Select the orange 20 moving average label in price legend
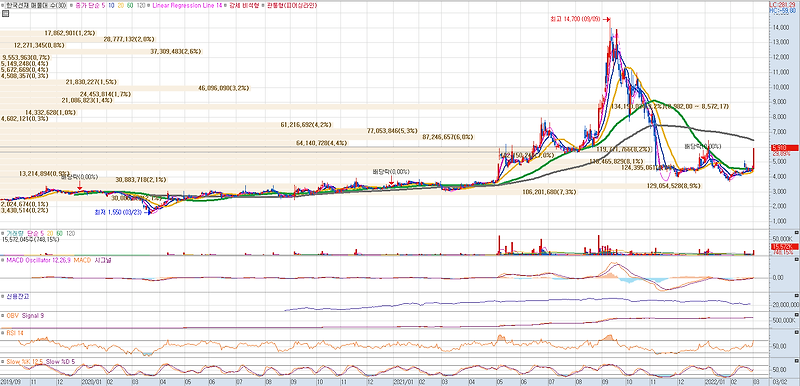Image resolution: width=800 pixels, height=386 pixels. point(121,5)
